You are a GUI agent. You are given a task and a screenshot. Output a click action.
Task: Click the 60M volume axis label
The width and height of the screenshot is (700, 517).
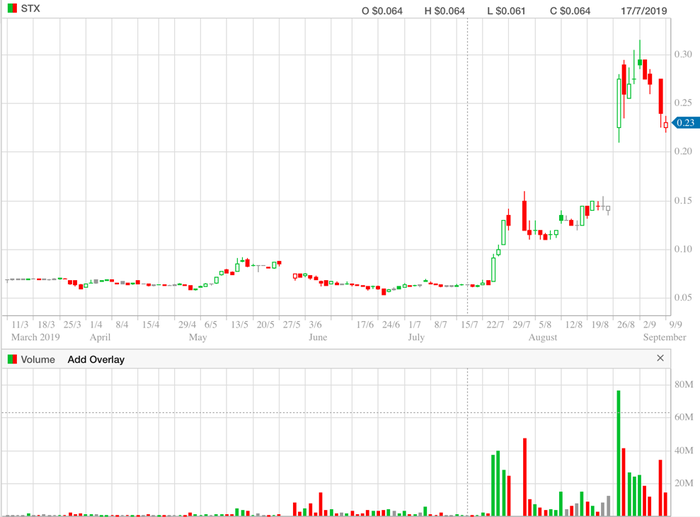684,417
